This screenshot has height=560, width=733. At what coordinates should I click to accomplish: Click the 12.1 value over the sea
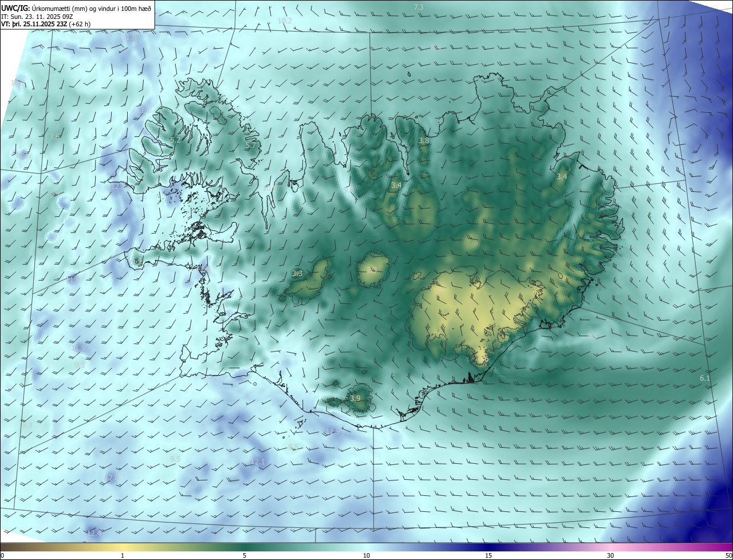point(258,462)
